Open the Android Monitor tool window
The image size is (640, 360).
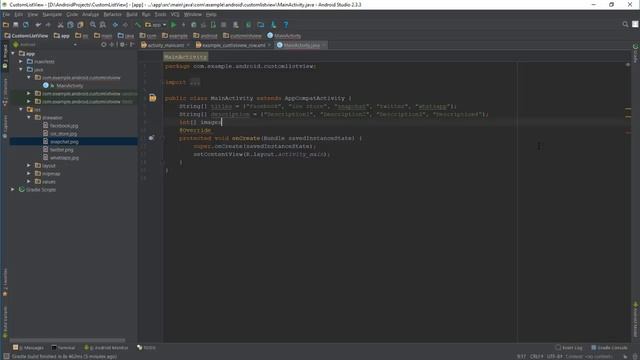coord(106,348)
